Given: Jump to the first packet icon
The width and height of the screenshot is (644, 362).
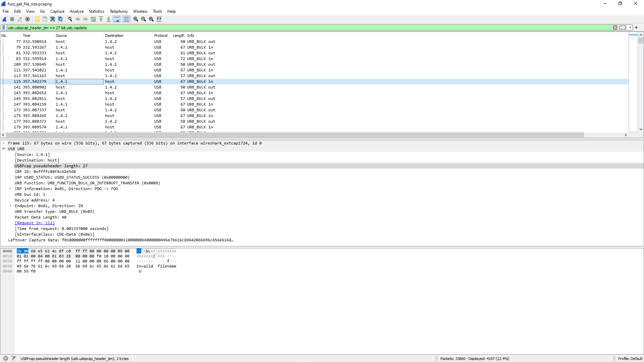Looking at the screenshot, I should [101, 19].
